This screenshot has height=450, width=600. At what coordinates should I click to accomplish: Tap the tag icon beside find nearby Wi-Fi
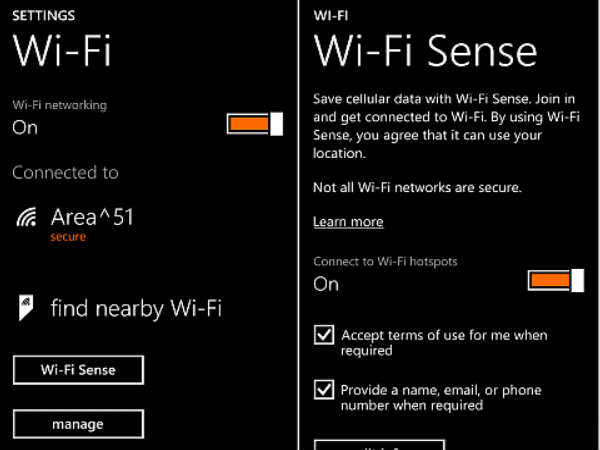point(27,307)
